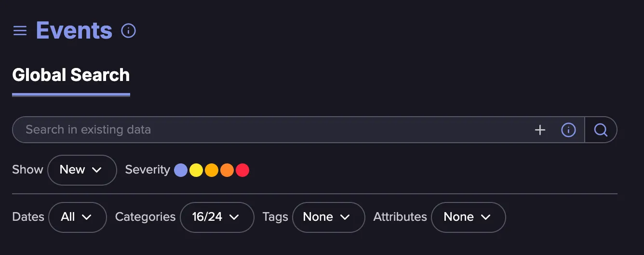Open the search bar info icon
Image resolution: width=644 pixels, height=255 pixels.
(x=569, y=130)
